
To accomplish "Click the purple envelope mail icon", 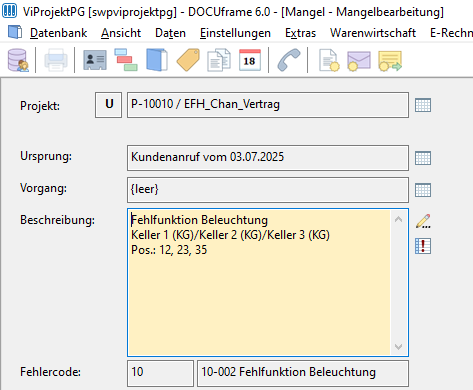I will point(359,61).
